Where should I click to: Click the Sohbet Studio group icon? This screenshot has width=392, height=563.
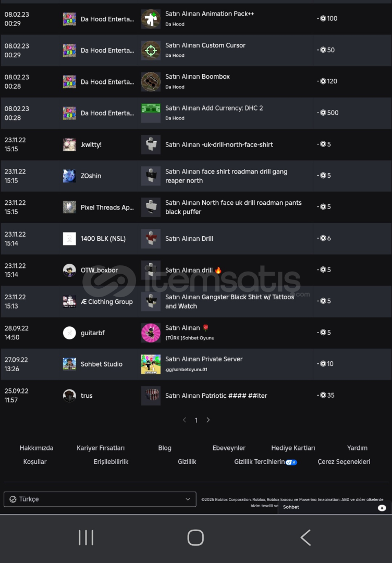69,364
